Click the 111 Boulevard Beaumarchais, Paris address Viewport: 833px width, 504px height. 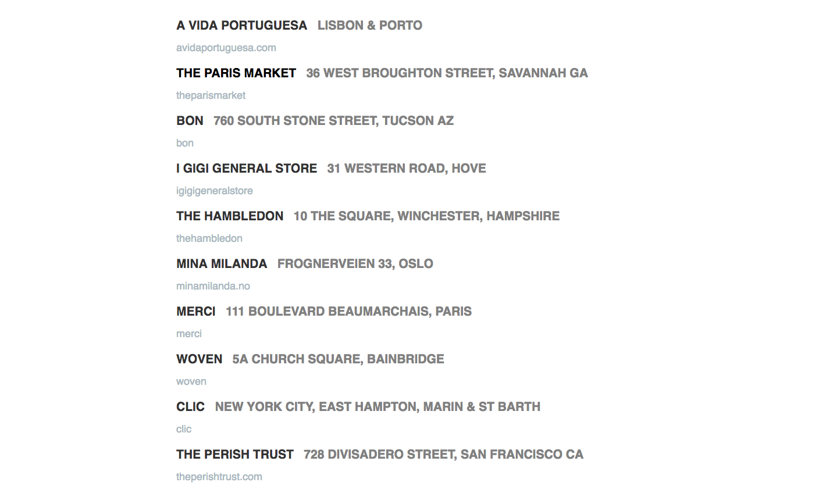pos(348,312)
